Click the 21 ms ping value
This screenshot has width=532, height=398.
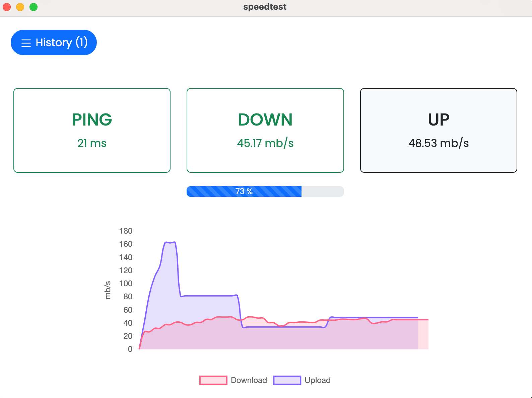[92, 143]
